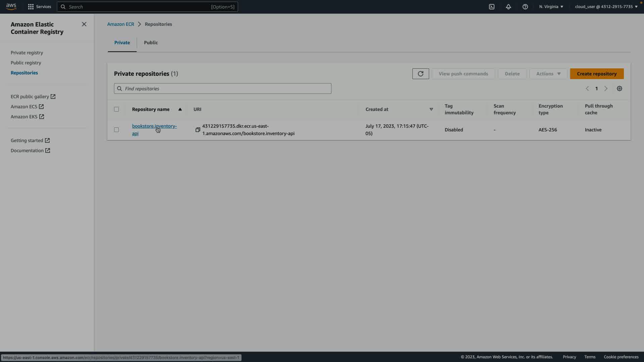Viewport: 644px width, 362px height.
Task: Refresh the private repositories list
Action: pyautogui.click(x=421, y=74)
